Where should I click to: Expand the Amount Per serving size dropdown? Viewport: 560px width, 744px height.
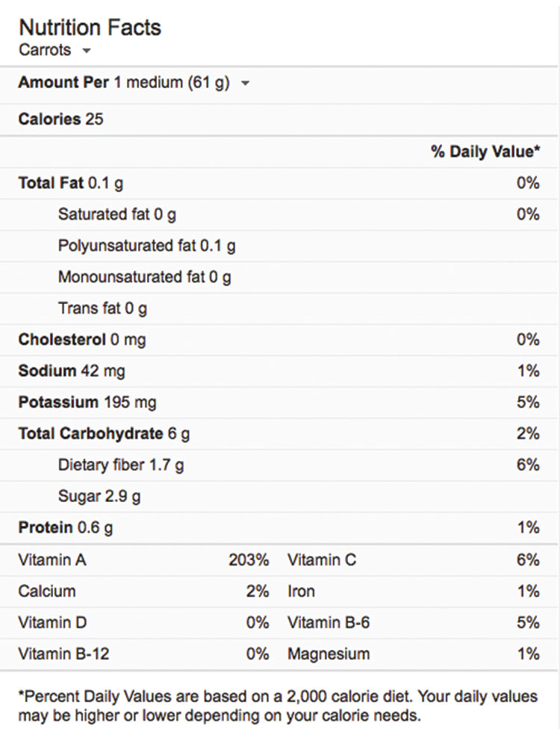[245, 83]
